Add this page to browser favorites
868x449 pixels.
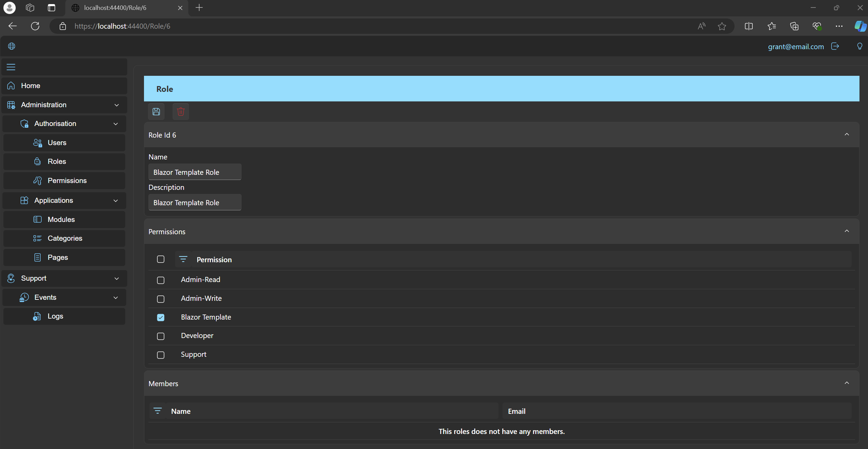coord(722,26)
